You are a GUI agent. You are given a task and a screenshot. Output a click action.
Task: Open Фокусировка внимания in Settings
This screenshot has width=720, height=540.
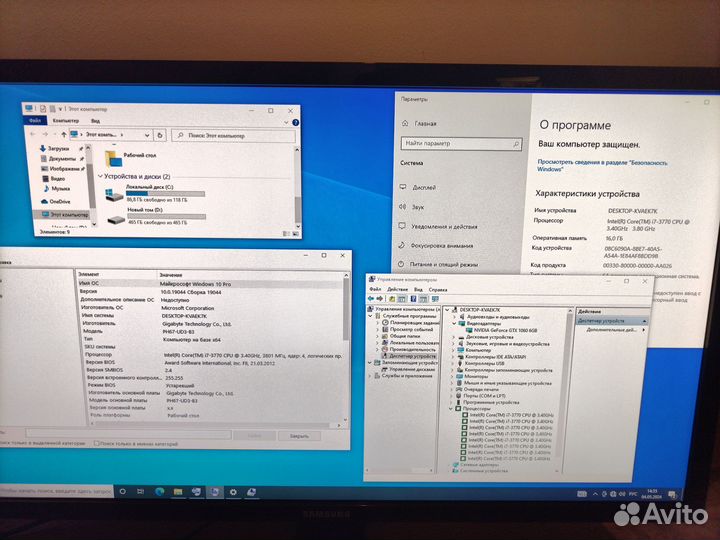[x=435, y=246]
